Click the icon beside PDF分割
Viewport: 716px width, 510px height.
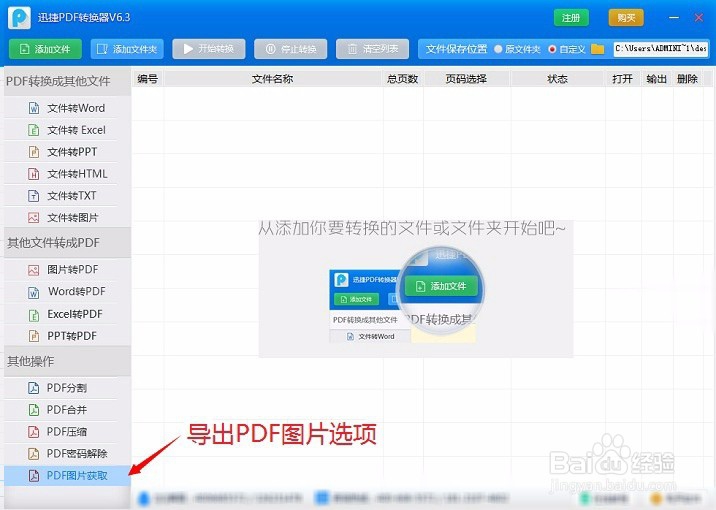click(34, 388)
